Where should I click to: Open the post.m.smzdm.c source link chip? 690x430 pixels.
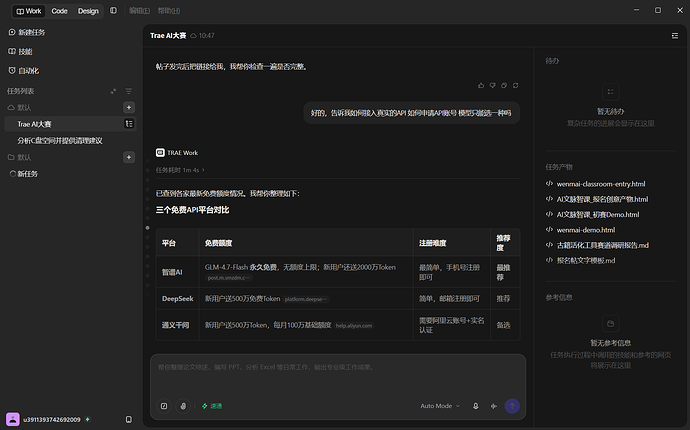click(x=228, y=278)
